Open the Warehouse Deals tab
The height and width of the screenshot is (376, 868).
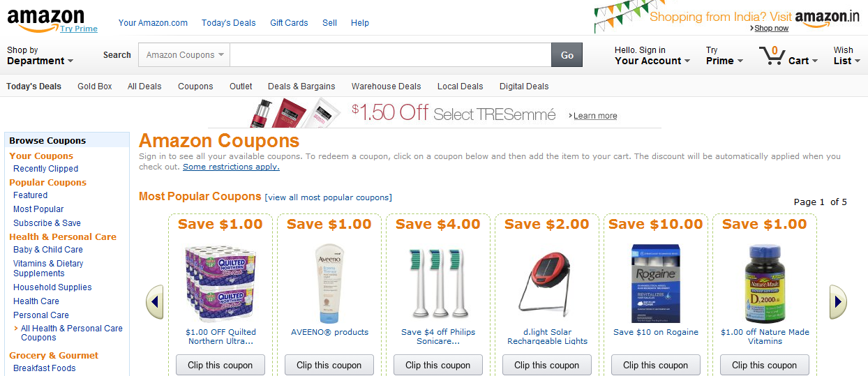pos(386,87)
